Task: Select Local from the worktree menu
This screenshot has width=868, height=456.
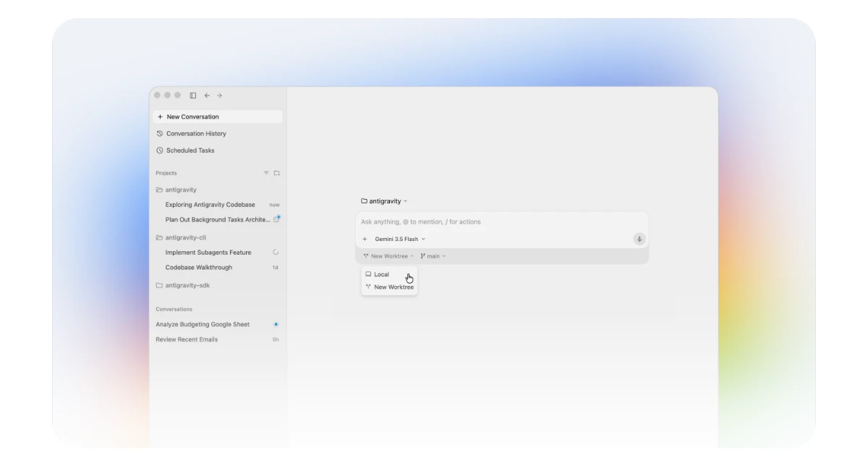Action: tap(389, 274)
